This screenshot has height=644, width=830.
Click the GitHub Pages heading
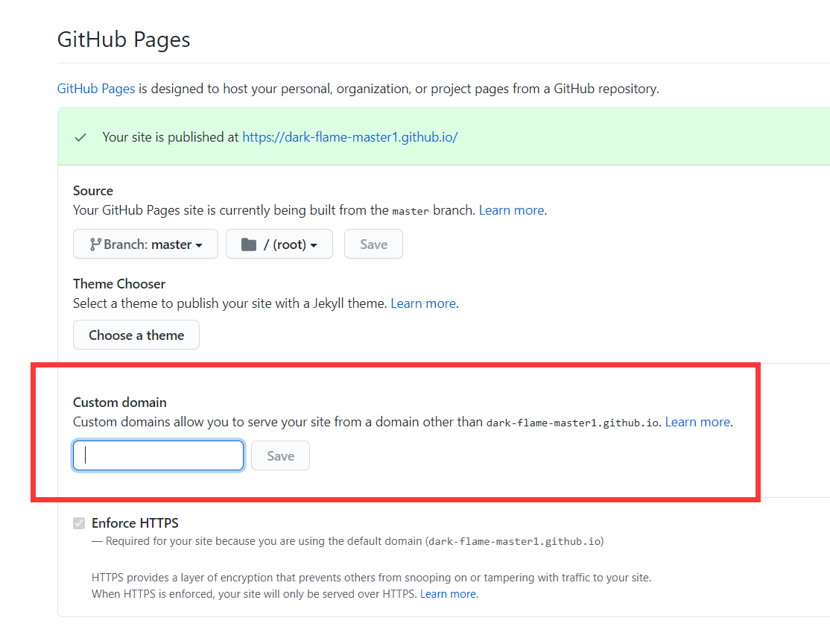pos(124,40)
